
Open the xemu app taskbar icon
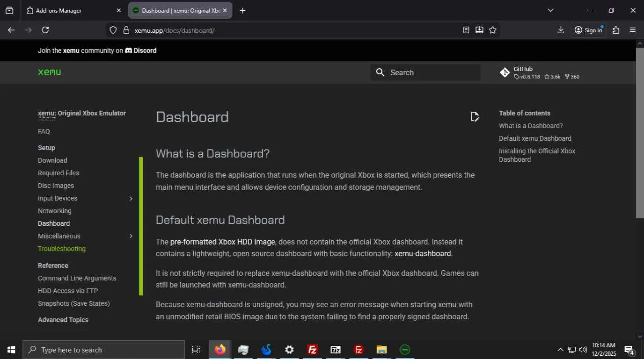coord(405,350)
